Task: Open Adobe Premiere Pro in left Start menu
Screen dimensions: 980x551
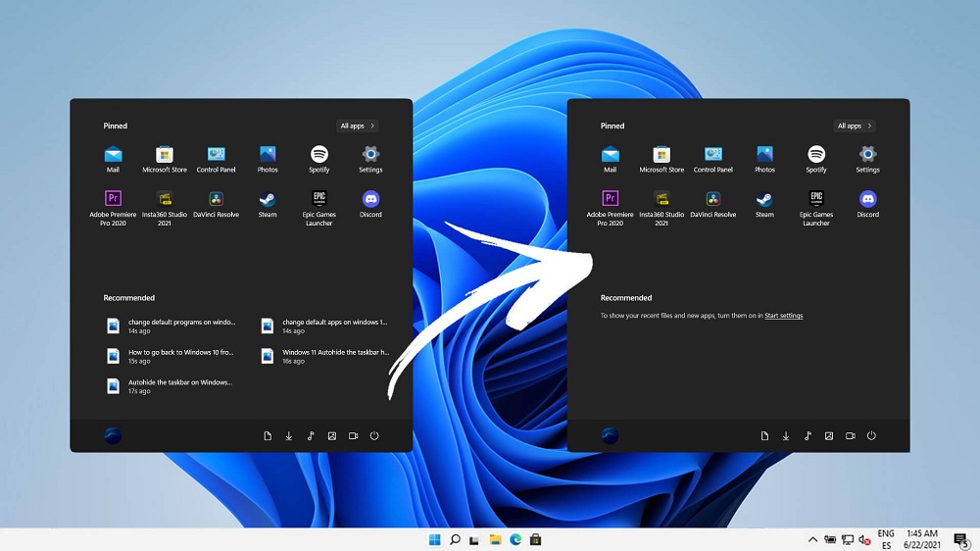Action: 113,199
